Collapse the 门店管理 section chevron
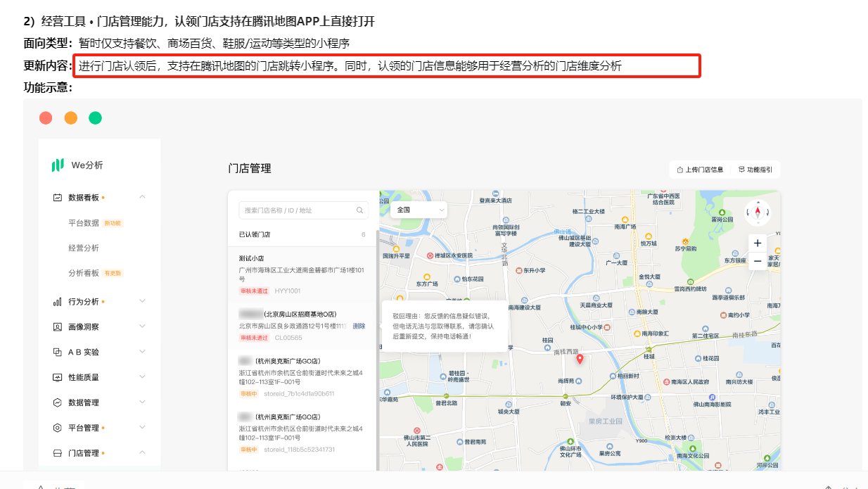This screenshot has width=868, height=489. pos(143,453)
